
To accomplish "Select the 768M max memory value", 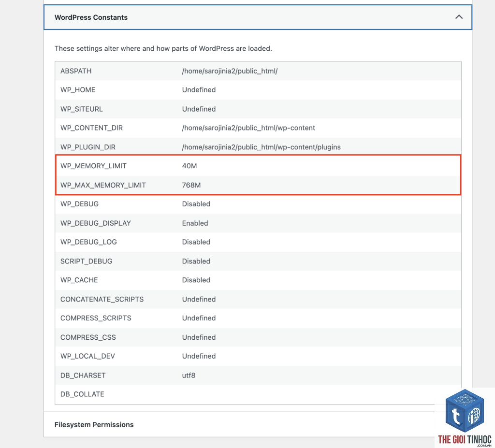I will tap(191, 185).
